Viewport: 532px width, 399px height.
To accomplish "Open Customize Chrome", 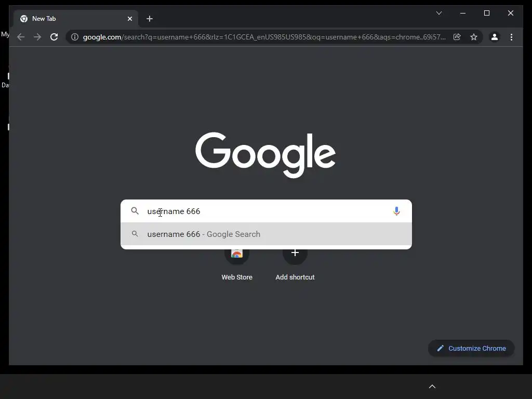I will [x=471, y=349].
